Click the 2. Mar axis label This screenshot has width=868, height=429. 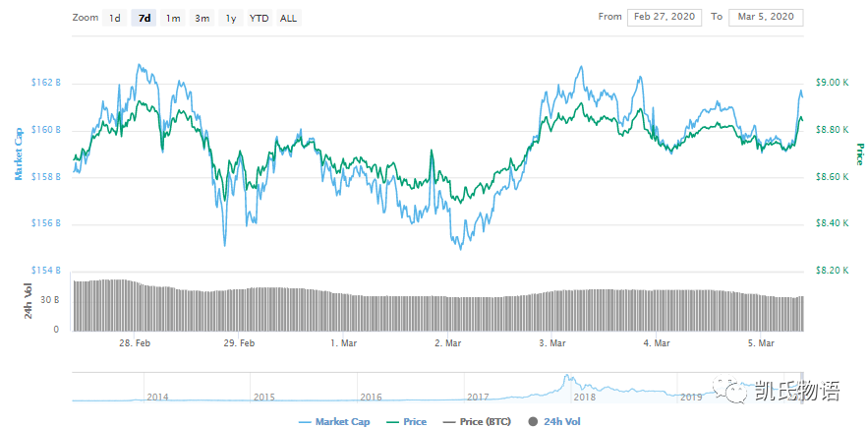[448, 343]
